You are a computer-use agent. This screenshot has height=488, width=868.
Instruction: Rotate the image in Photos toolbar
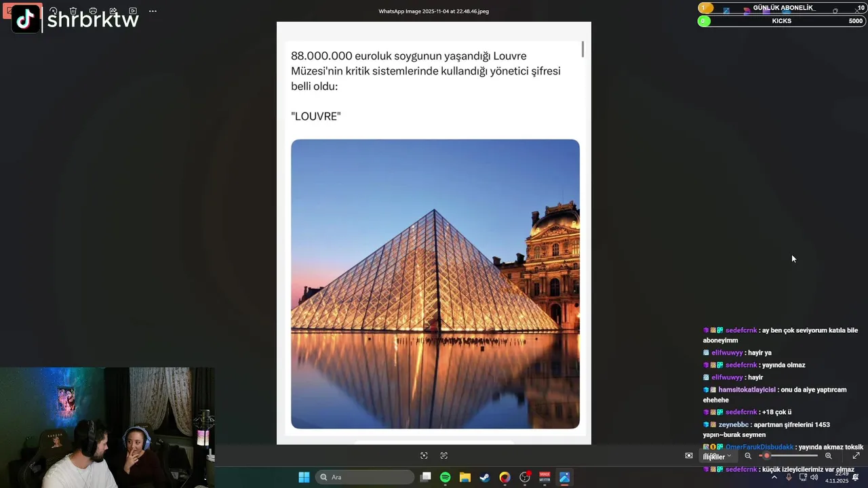click(x=53, y=11)
